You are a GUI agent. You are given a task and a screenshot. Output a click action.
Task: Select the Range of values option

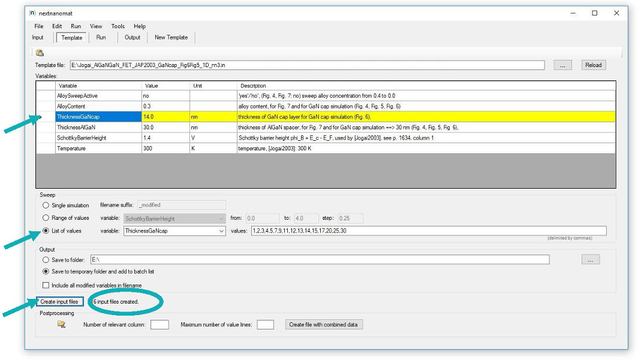[x=46, y=219]
